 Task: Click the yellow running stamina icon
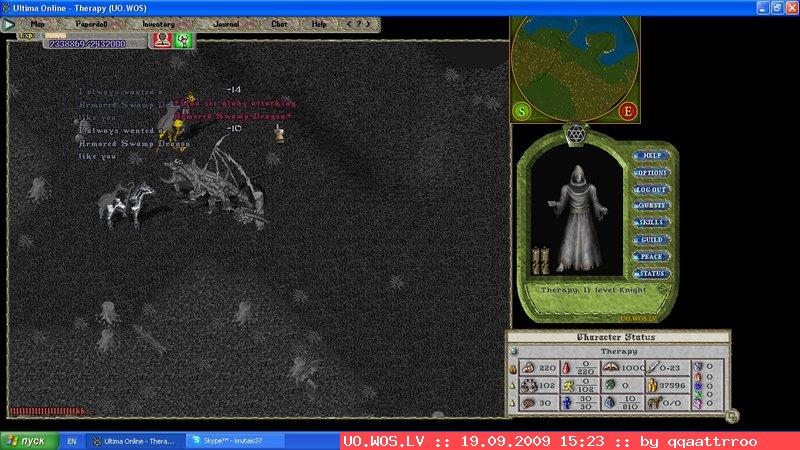568,386
